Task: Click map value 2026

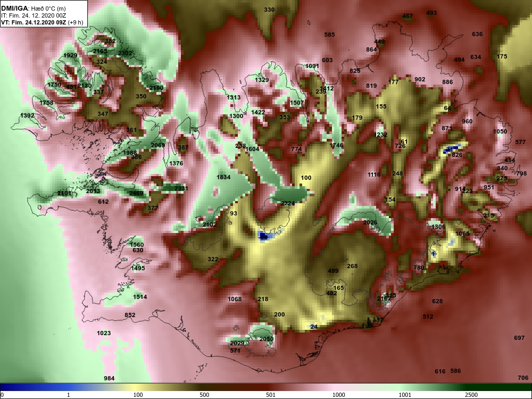Action: point(370,222)
